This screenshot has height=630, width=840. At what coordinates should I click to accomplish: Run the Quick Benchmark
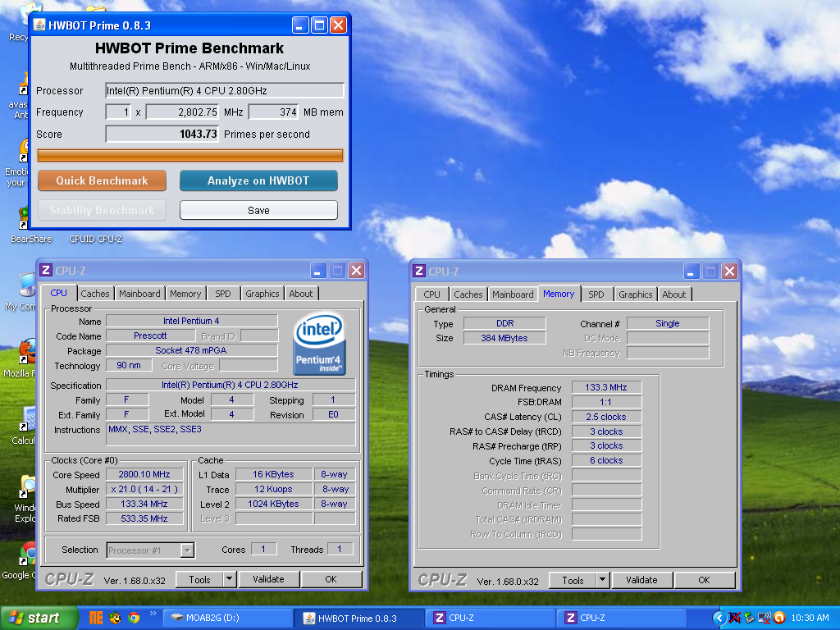pyautogui.click(x=102, y=180)
